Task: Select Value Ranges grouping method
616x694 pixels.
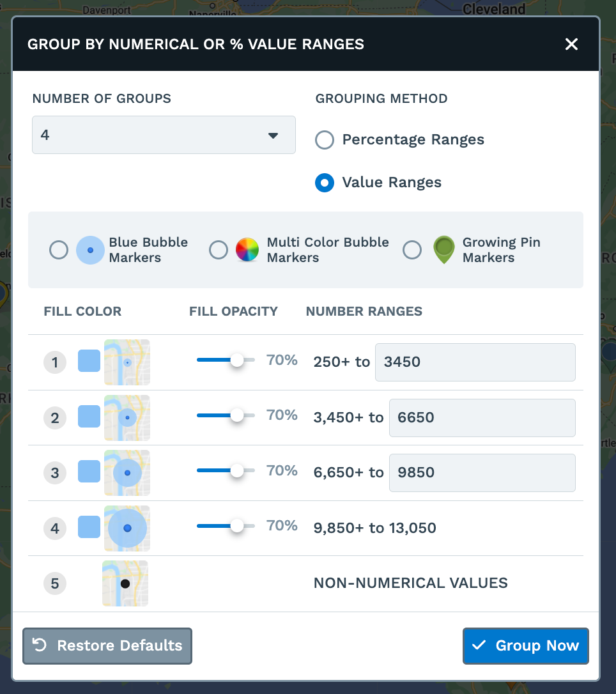Action: 325,182
